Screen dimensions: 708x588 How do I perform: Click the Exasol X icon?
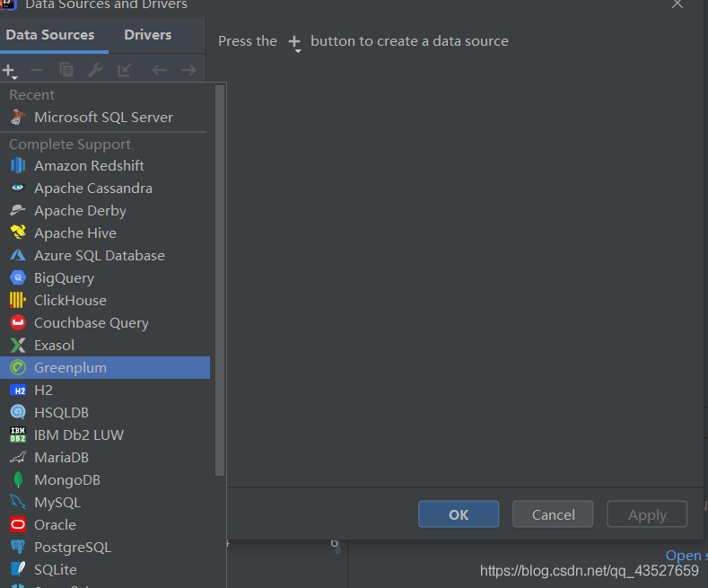pyautogui.click(x=18, y=345)
